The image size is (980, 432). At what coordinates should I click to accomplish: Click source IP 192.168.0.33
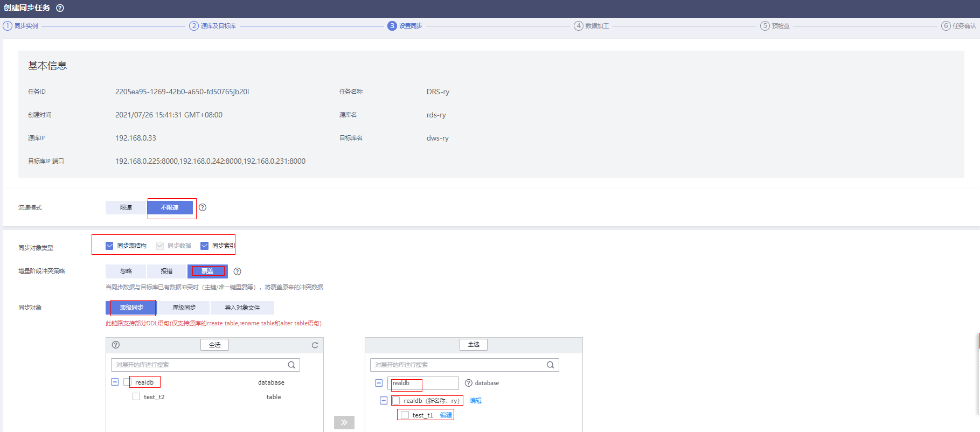click(x=136, y=138)
